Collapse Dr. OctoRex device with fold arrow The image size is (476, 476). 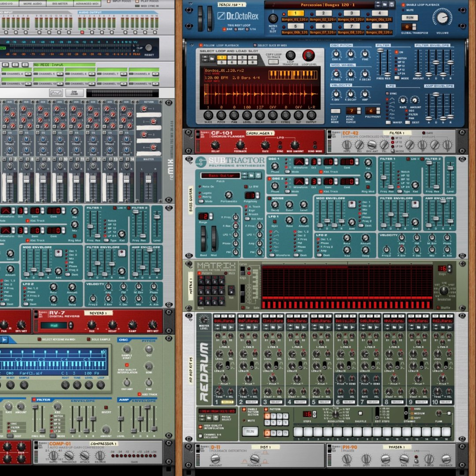190,4
